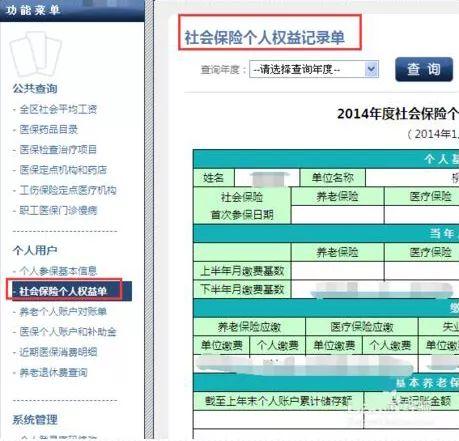View 近期医保消费明细 page
459x441 pixels.
[58, 352]
